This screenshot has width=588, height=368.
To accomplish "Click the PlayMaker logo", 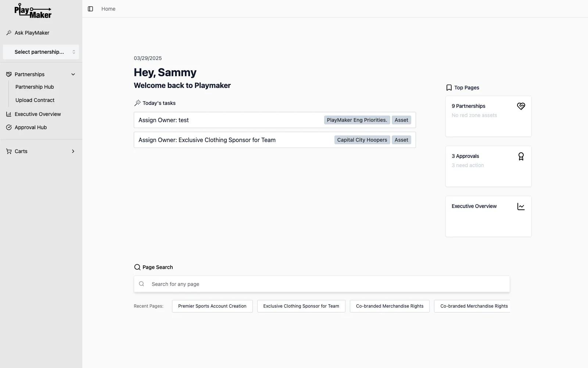I will click(x=33, y=11).
